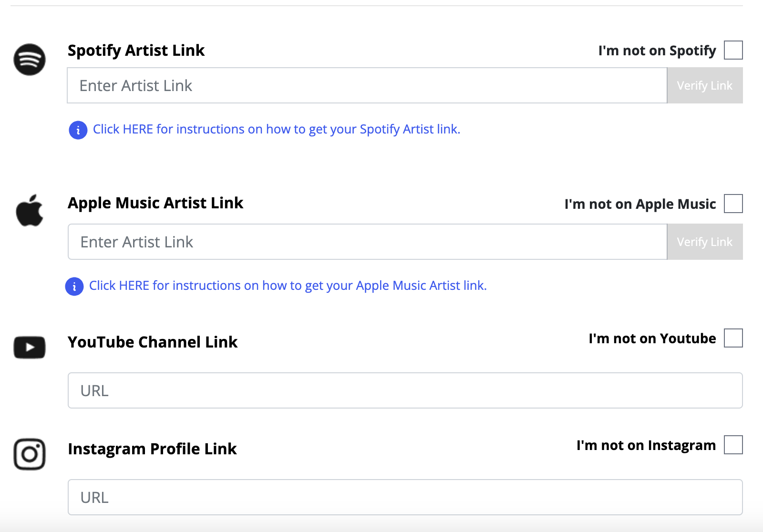Click the I'm not on Instagram label
This screenshot has width=763, height=532.
tap(646, 445)
